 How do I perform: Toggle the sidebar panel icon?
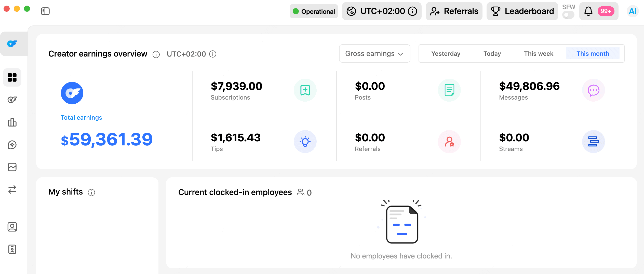click(45, 11)
